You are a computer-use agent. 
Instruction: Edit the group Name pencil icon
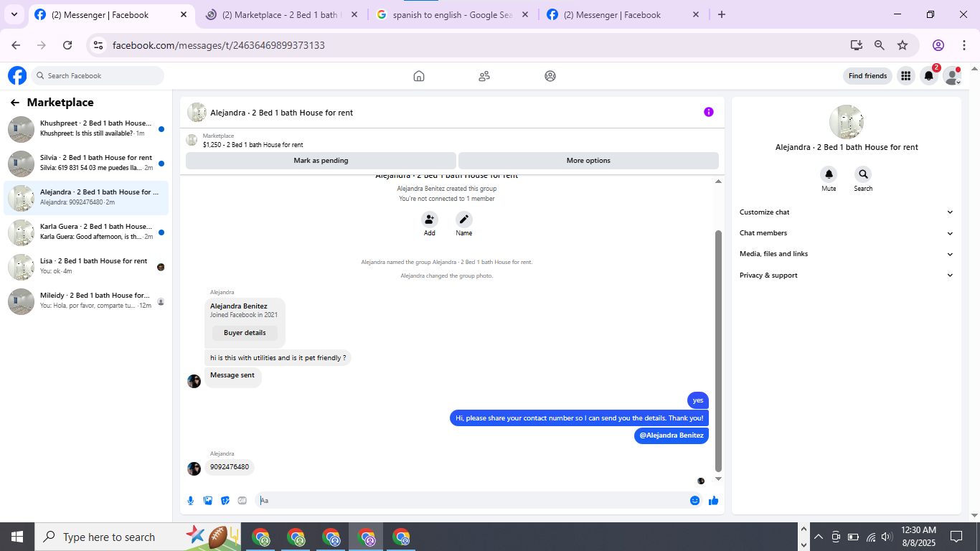[464, 220]
